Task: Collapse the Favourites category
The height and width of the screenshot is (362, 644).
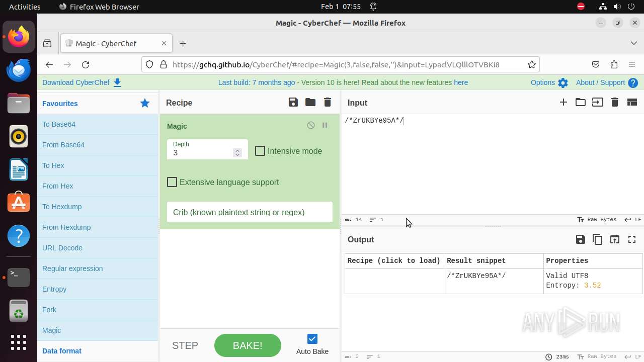Action: click(x=98, y=103)
